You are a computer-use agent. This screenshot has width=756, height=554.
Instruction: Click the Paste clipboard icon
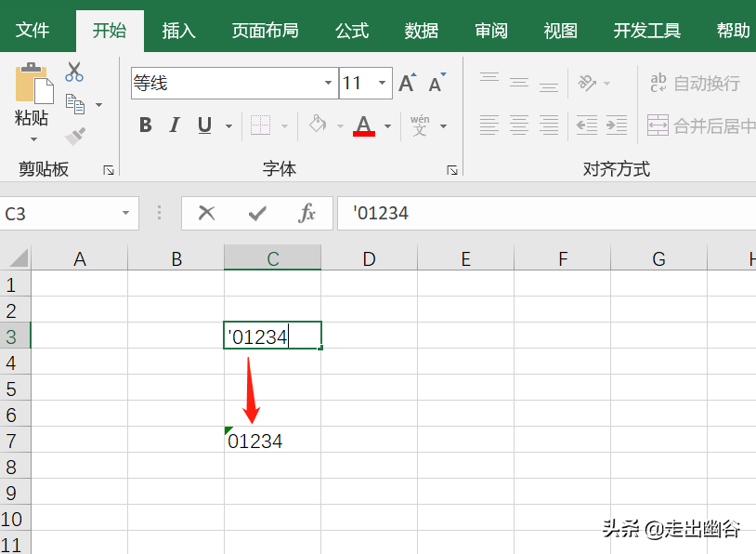[x=33, y=83]
